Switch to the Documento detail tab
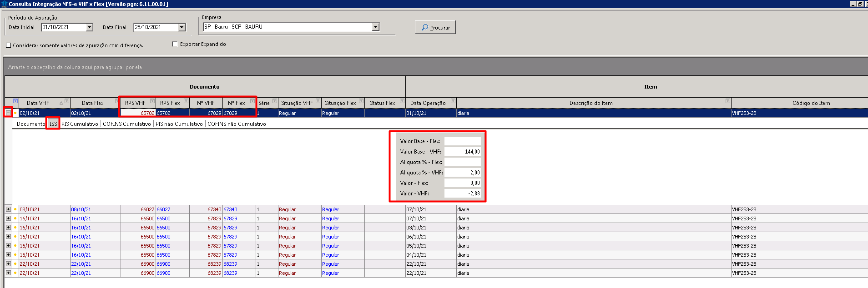 (31, 124)
